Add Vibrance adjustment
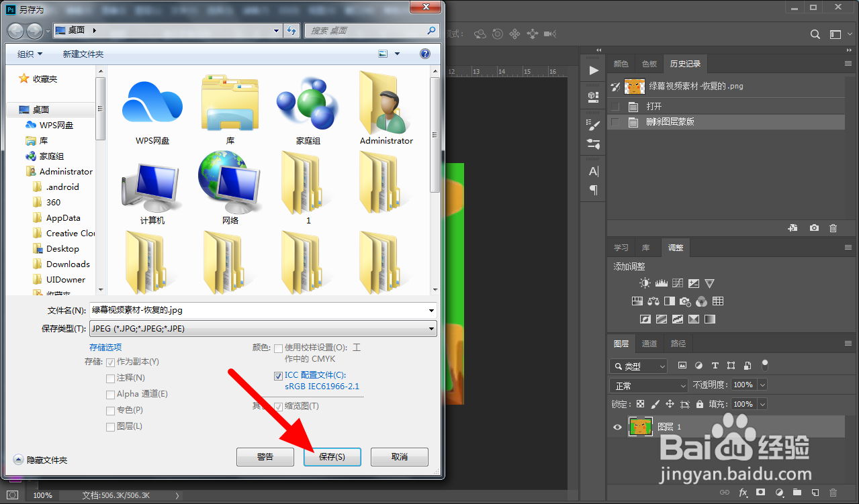Viewport: 859px width, 504px height. (x=710, y=283)
